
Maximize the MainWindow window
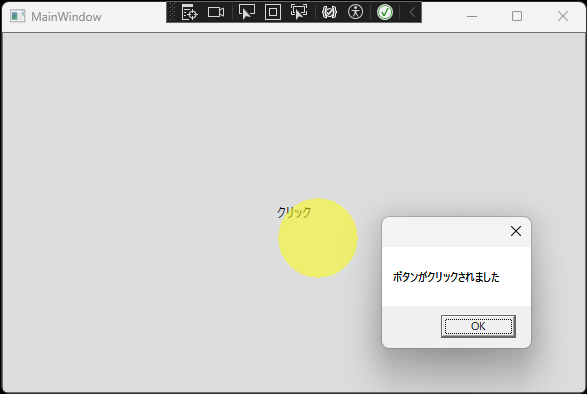click(517, 16)
